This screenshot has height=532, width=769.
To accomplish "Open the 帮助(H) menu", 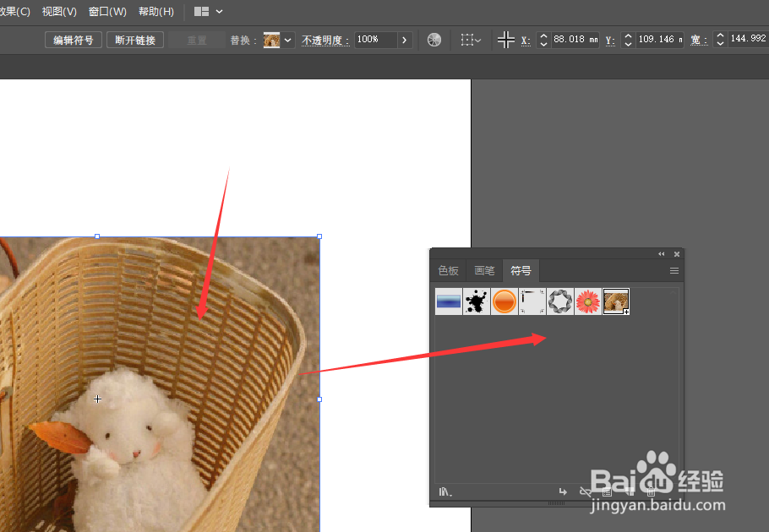I will tap(156, 11).
